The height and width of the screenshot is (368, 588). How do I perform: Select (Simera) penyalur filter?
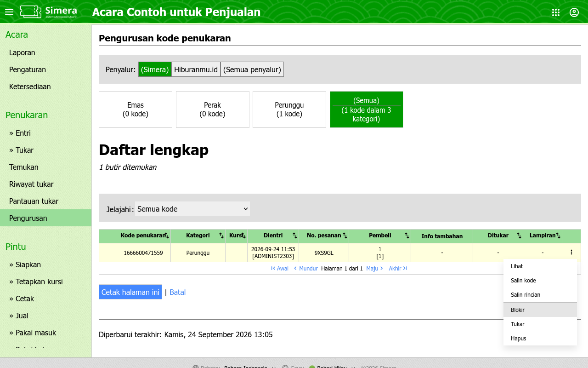pos(155,69)
